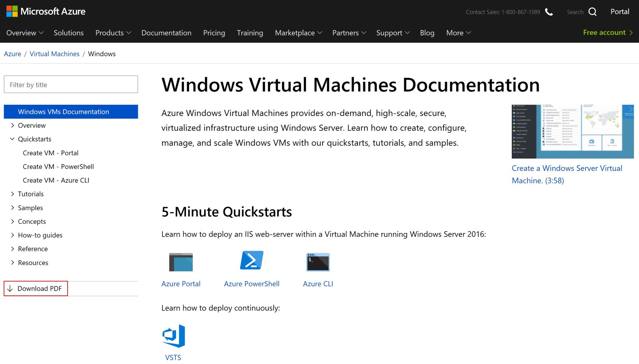Screen dimensions: 639x364
Task: Open Pricing in the navigation bar
Action: point(214,33)
